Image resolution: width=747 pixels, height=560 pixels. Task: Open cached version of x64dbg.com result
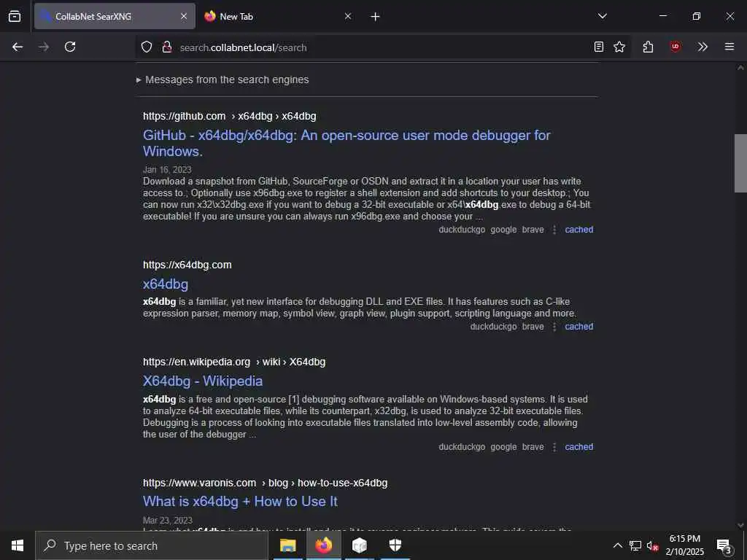click(578, 327)
